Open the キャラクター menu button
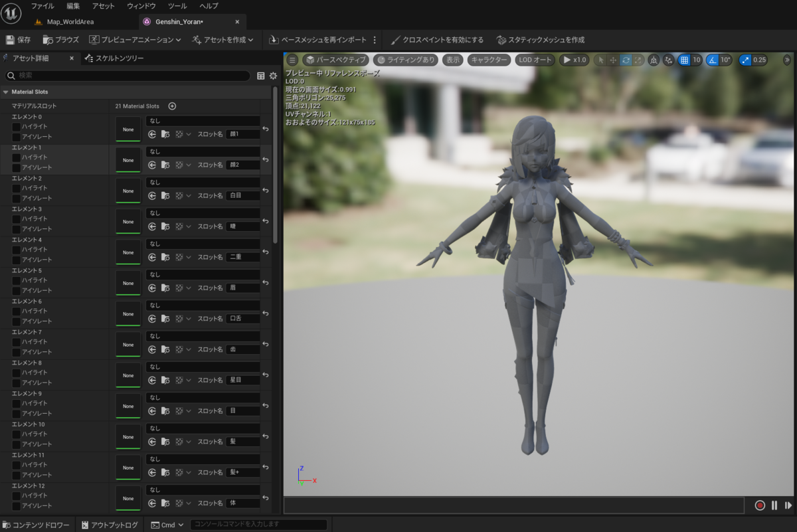Screen dimensions: 797x532 coord(489,60)
